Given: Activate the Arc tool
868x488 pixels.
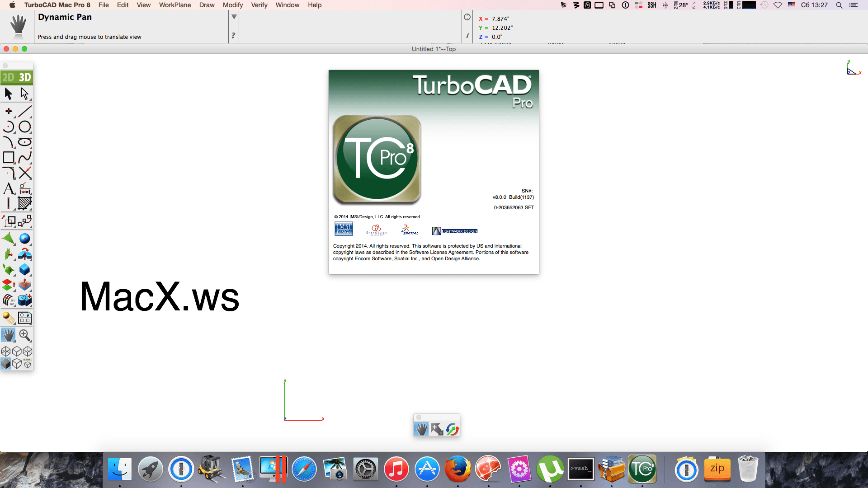Looking at the screenshot, I should pos(9,127).
